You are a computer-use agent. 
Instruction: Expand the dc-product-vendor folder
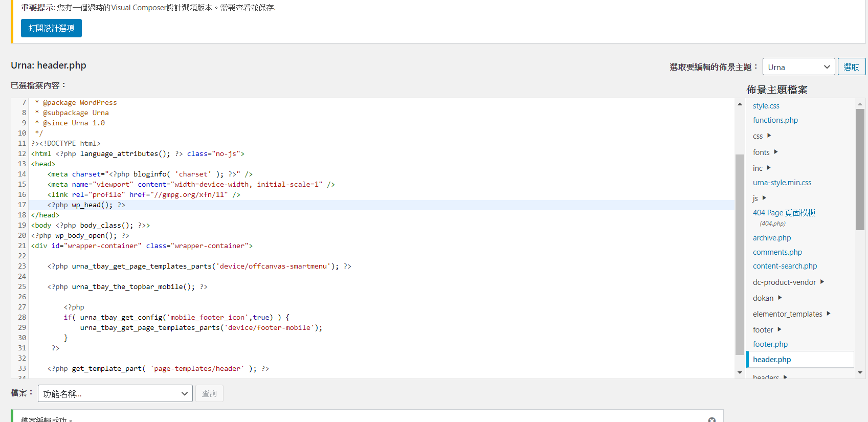[x=822, y=282]
